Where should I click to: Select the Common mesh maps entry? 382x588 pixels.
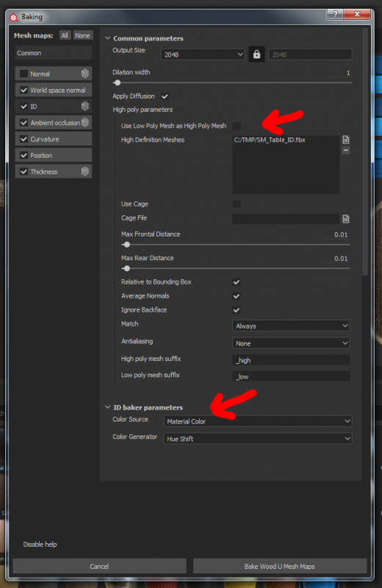coord(53,53)
